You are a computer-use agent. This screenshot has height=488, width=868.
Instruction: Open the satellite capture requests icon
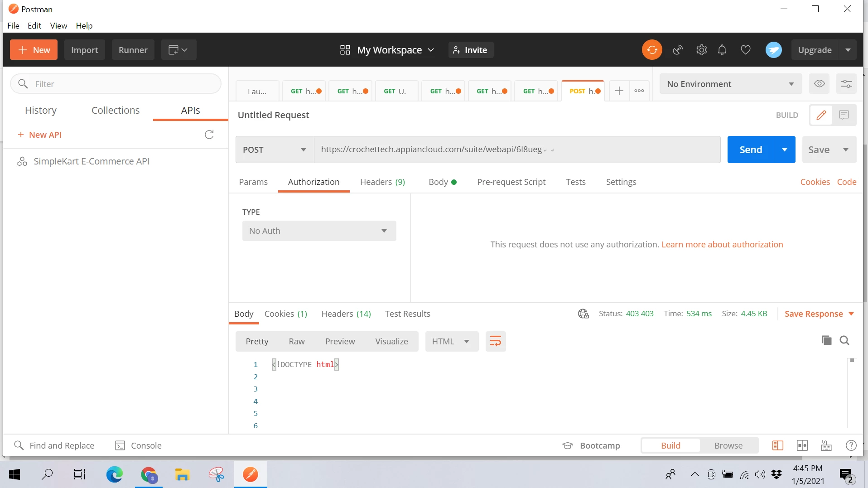click(678, 50)
